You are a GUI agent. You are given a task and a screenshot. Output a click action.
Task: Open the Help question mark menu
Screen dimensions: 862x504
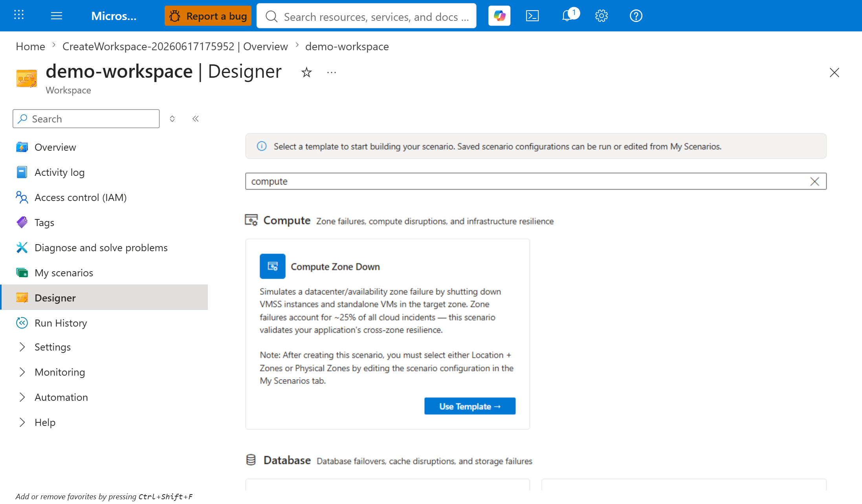[636, 16]
